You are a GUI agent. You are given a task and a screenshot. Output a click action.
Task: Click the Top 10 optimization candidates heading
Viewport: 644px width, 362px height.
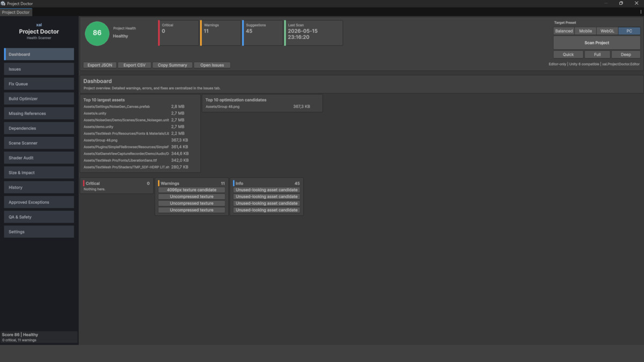tap(236, 100)
